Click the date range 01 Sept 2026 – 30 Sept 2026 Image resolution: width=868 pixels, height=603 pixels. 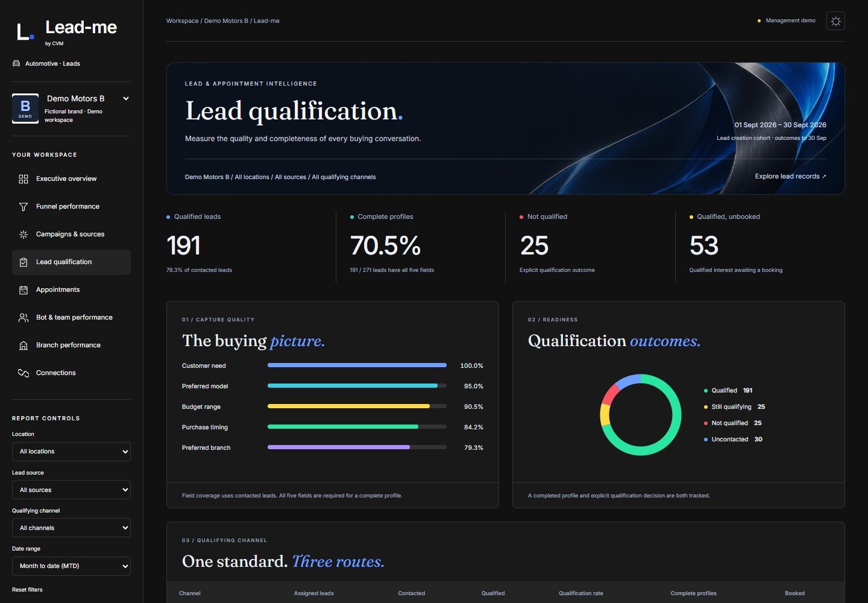point(780,125)
